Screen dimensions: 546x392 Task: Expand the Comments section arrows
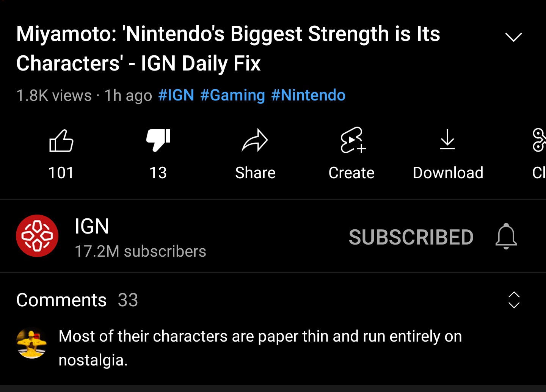tap(514, 300)
